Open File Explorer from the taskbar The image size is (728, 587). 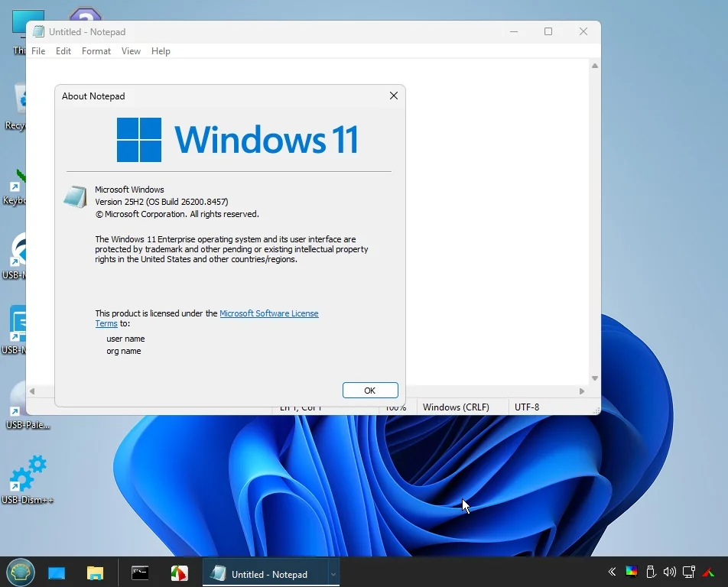[x=95, y=573]
